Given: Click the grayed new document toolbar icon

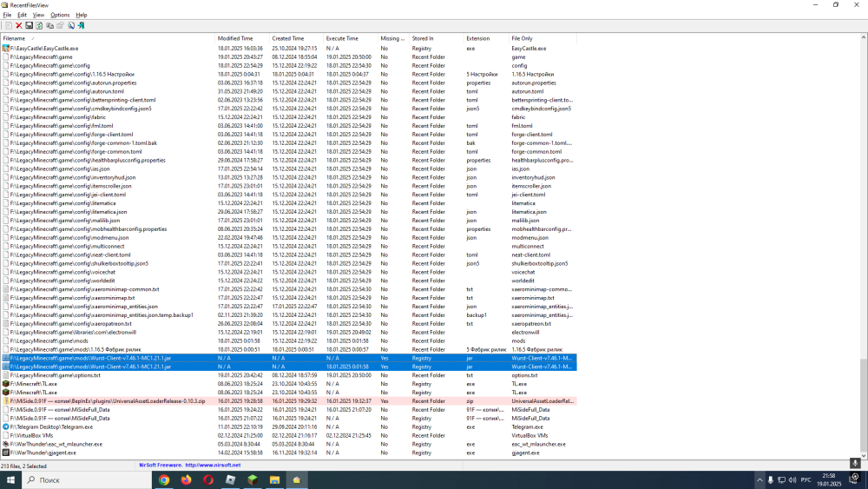Looking at the screenshot, I should (x=9, y=25).
